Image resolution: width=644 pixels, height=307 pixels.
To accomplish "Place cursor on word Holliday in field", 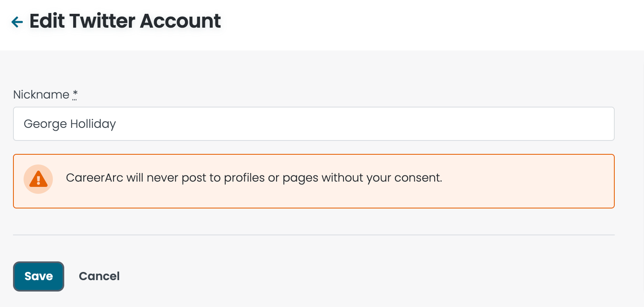I will click(93, 124).
